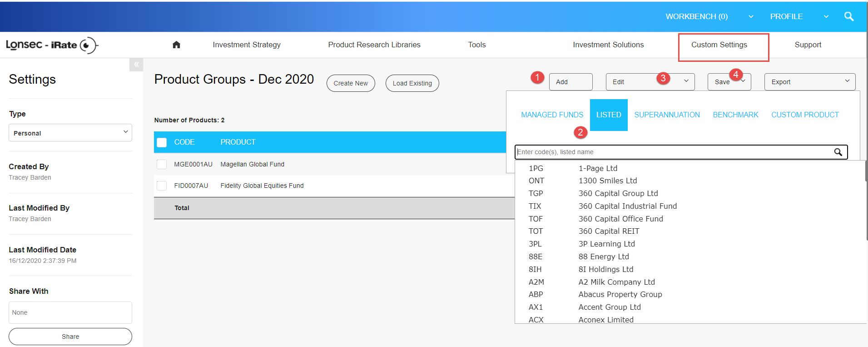Open the Edit dropdown menu
The image size is (868, 347).
(650, 82)
